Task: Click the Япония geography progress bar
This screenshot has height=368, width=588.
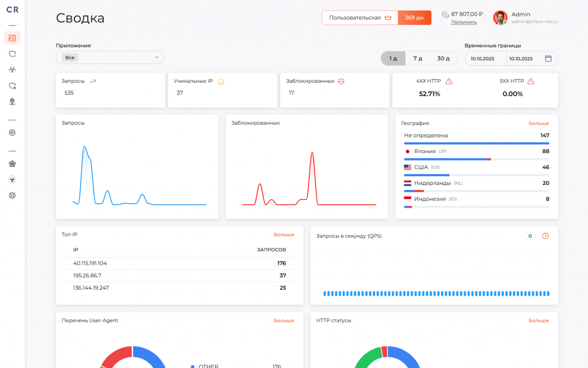Action: tap(476, 159)
